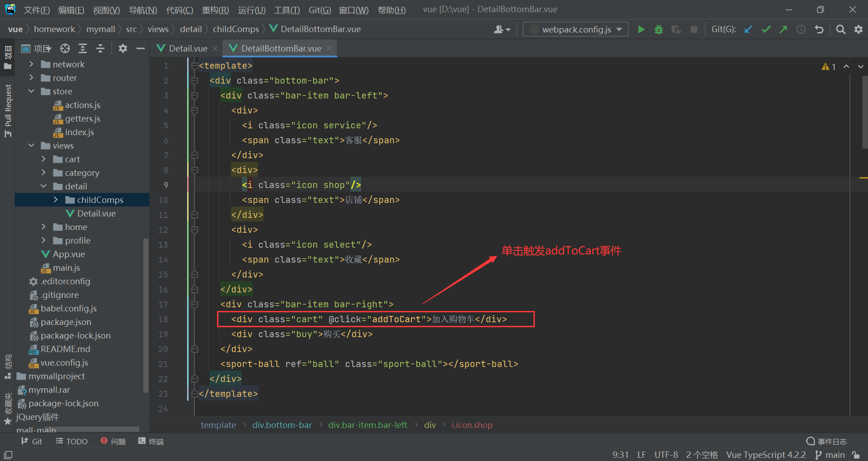Run with coverage icon in toolbar
This screenshot has height=461, width=868.
tap(676, 29)
